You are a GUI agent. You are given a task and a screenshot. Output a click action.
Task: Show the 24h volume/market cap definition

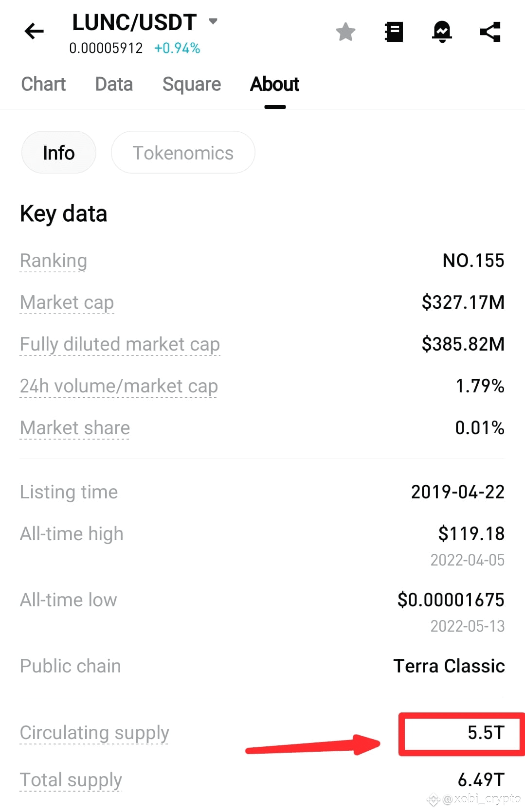119,386
